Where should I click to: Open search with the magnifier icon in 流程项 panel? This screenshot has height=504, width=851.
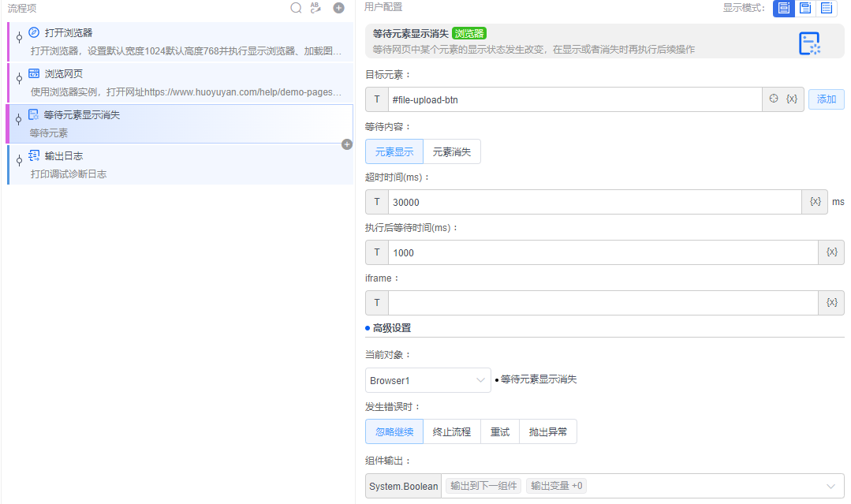coord(296,8)
